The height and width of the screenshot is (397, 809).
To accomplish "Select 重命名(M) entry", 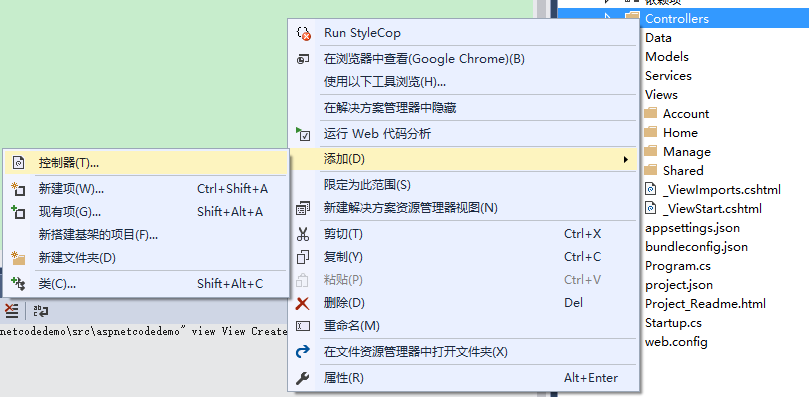I will tap(464, 326).
